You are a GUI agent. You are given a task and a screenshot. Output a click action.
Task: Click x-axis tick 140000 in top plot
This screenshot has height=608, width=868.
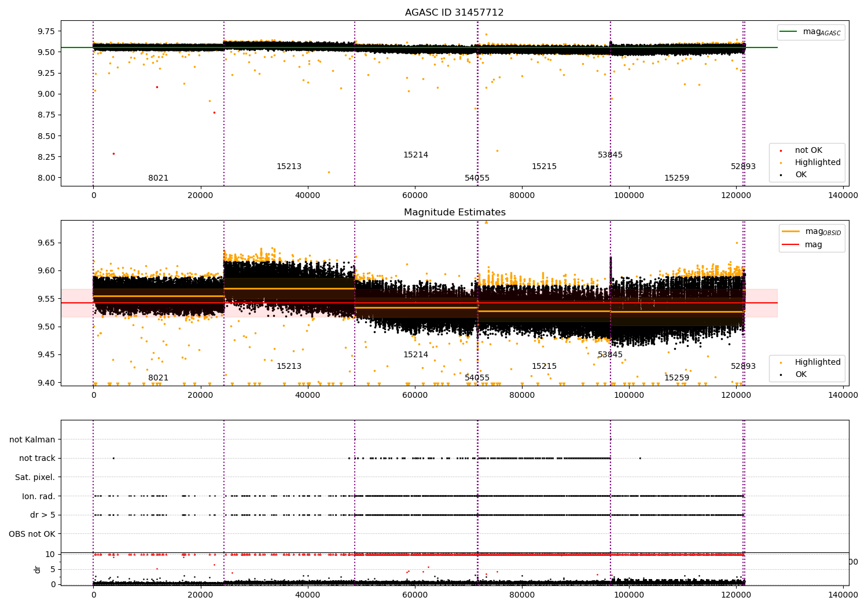point(843,196)
